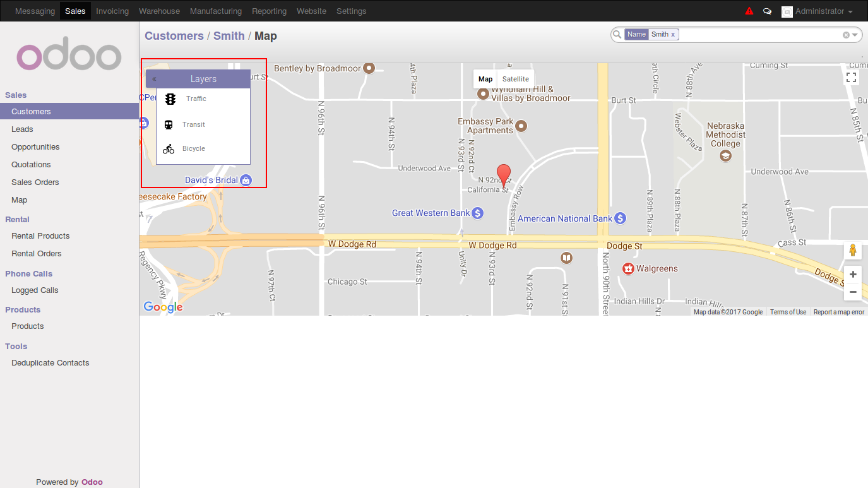Remove the Smith search filter tag
The image size is (868, 488).
coord(673,35)
